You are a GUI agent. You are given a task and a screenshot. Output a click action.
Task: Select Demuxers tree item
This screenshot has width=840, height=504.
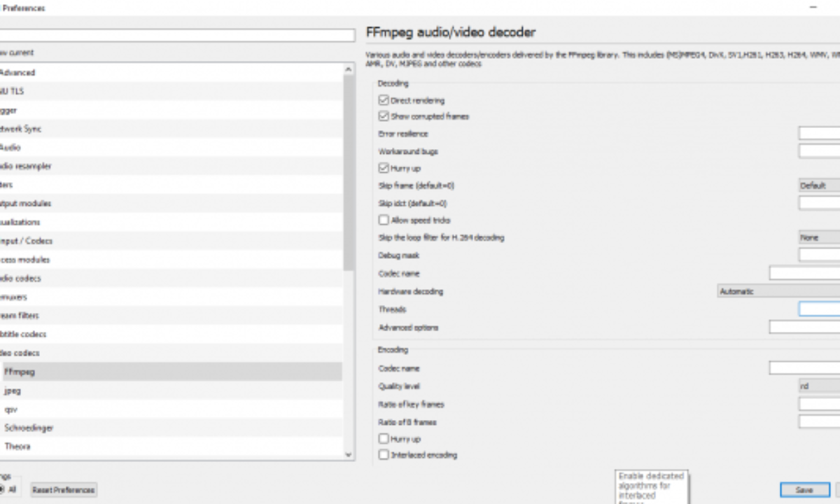[171, 297]
